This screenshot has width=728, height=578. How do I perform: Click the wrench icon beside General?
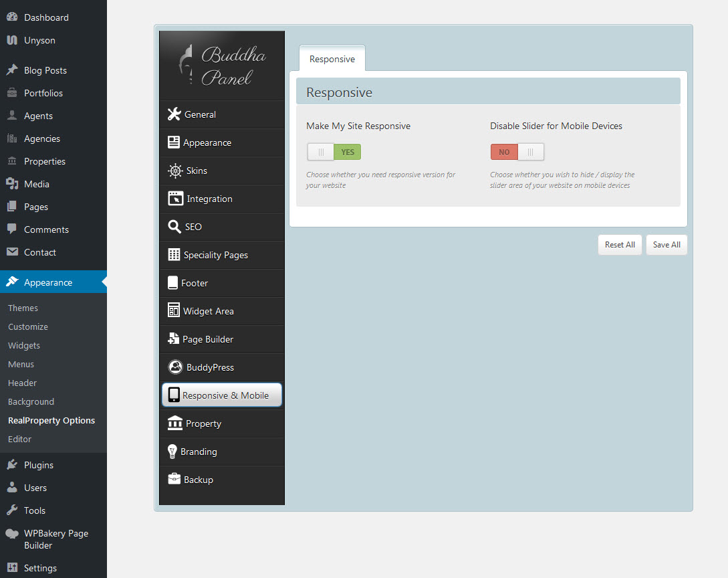174,114
